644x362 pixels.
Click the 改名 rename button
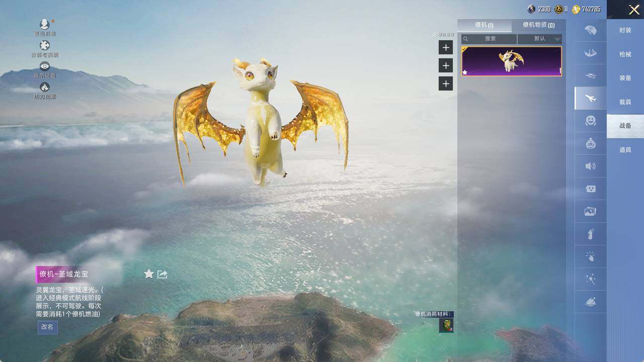point(47,327)
